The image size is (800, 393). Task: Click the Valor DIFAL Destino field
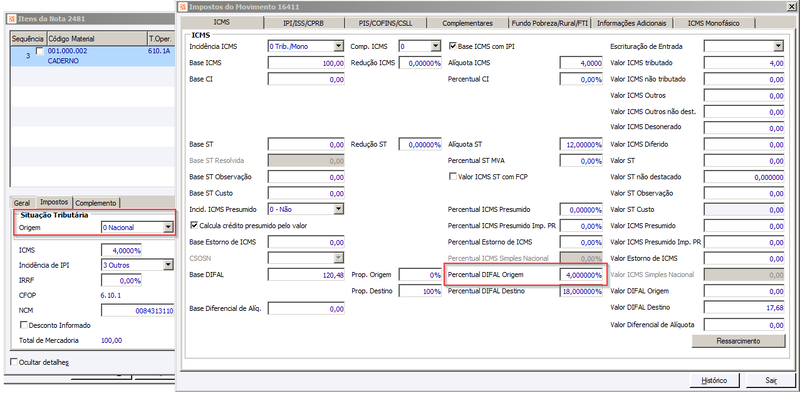pos(744,307)
